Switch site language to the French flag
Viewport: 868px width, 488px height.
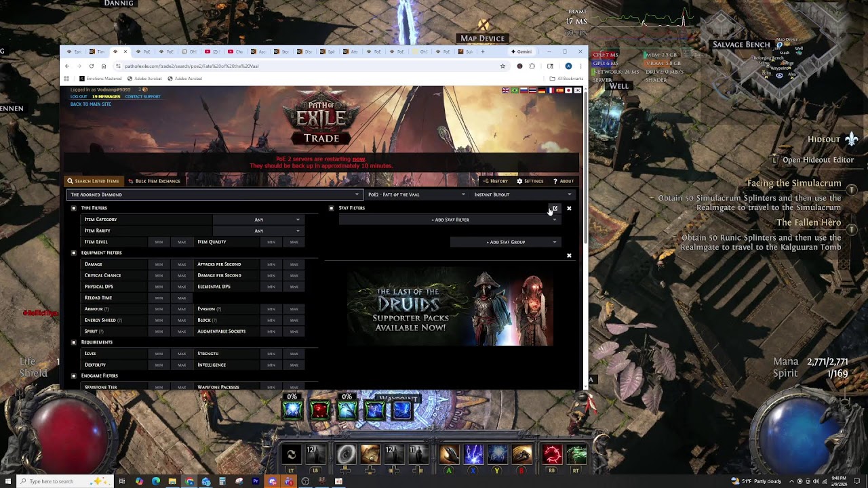tap(551, 91)
